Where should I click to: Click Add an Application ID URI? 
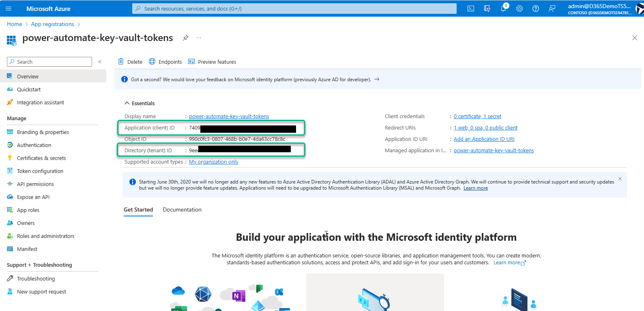pyautogui.click(x=484, y=139)
